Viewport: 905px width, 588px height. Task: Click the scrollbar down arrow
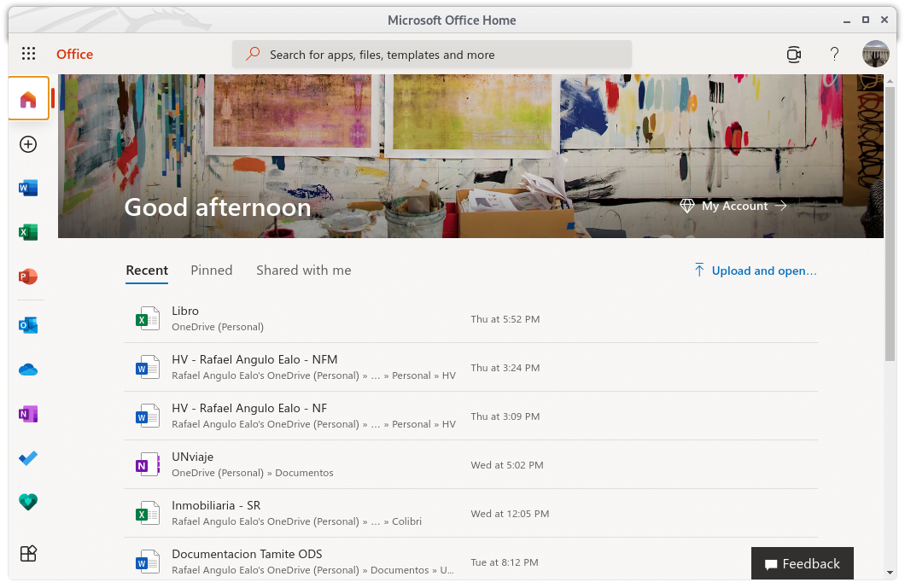(890, 573)
